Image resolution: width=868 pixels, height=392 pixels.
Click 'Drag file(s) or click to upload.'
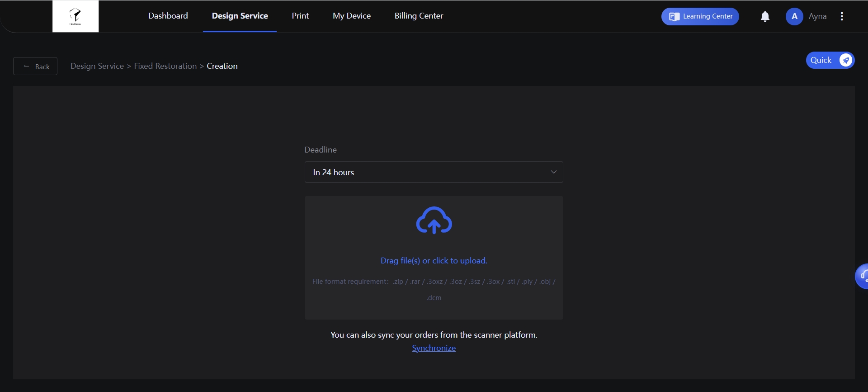(434, 261)
